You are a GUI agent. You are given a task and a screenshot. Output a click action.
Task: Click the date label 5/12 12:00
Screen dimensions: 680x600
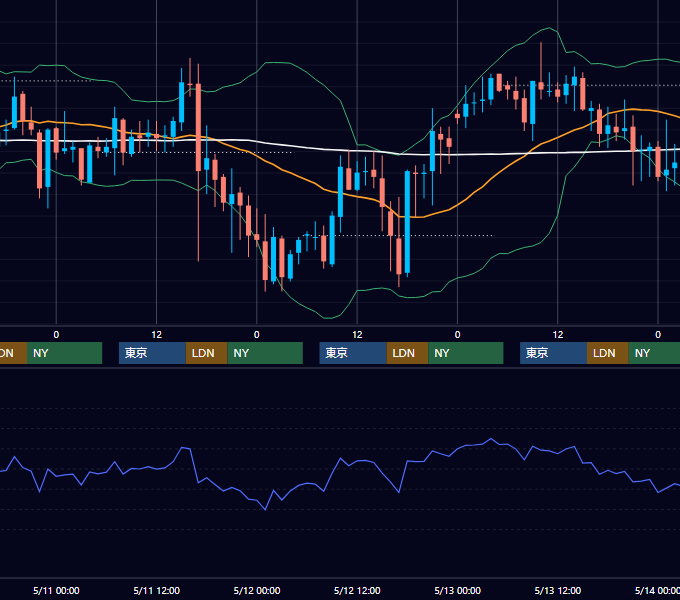click(357, 590)
